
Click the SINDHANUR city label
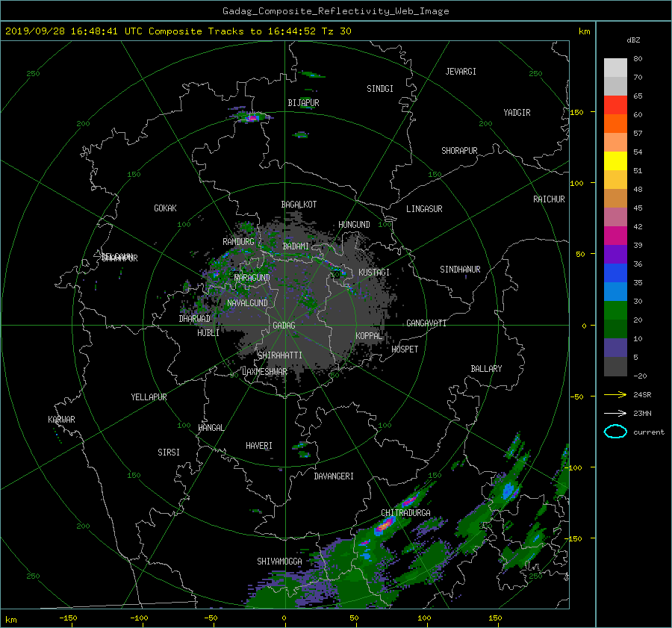pos(460,270)
